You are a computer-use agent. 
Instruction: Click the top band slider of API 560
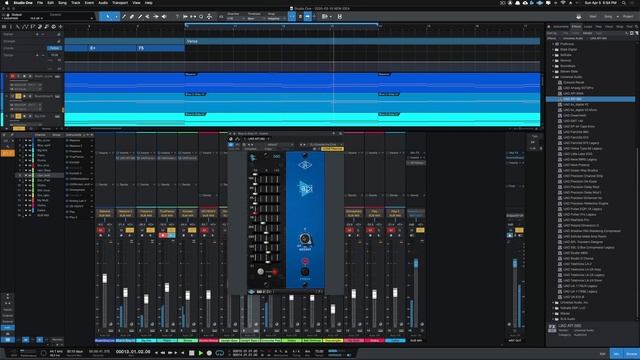255,175
